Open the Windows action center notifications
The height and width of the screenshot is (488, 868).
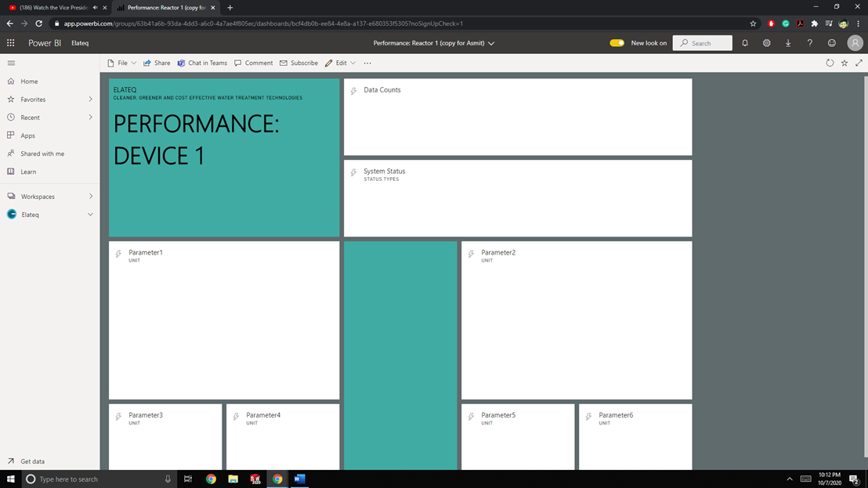[854, 479]
